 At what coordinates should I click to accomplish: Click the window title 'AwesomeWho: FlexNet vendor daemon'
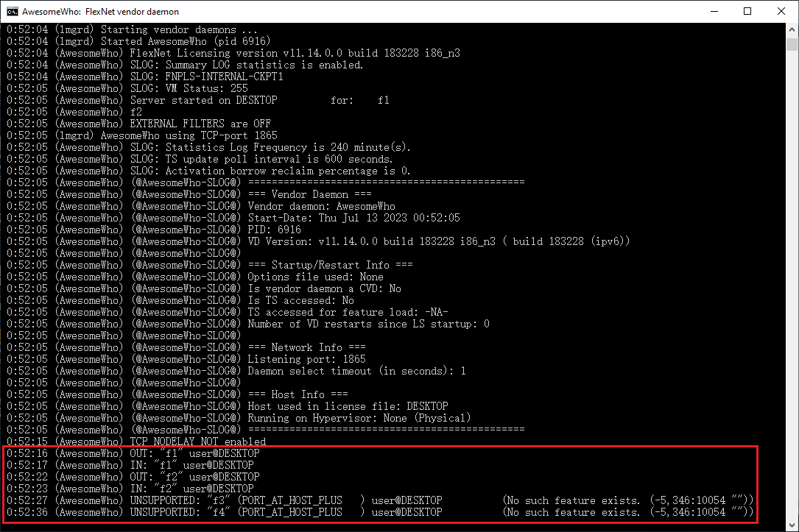(100, 11)
